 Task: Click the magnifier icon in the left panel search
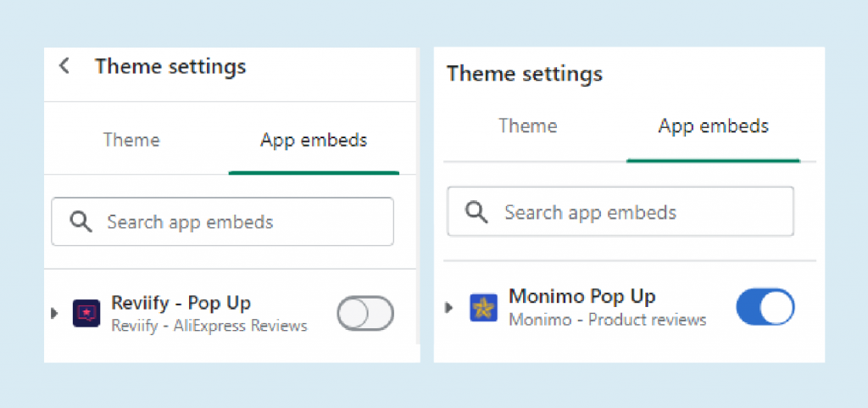pyautogui.click(x=81, y=222)
